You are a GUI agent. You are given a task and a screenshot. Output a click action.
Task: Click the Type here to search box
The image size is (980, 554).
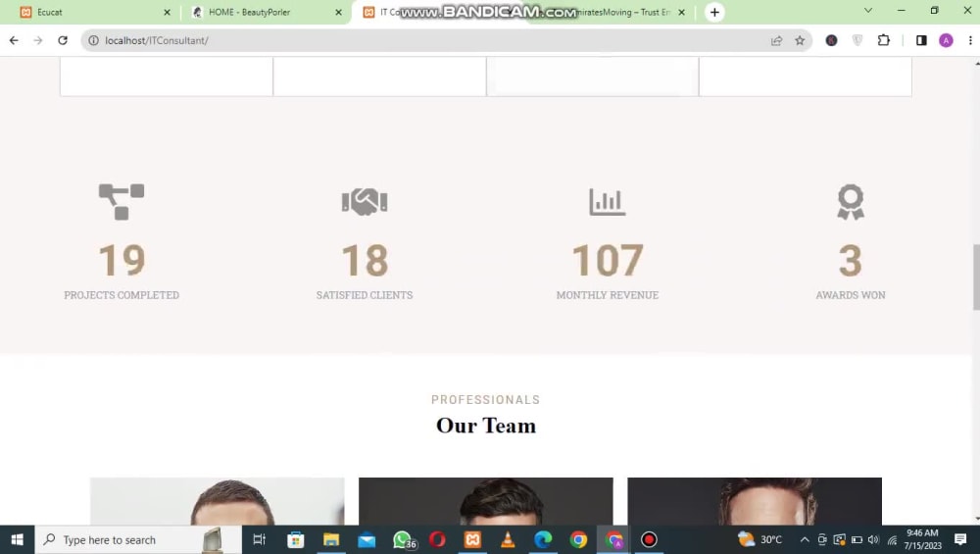click(x=139, y=539)
